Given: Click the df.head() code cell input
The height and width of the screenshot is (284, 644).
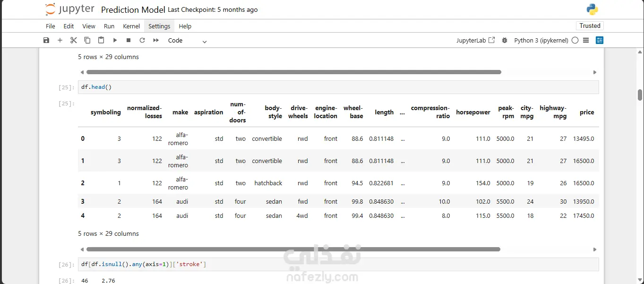Looking at the screenshot, I should click(338, 87).
